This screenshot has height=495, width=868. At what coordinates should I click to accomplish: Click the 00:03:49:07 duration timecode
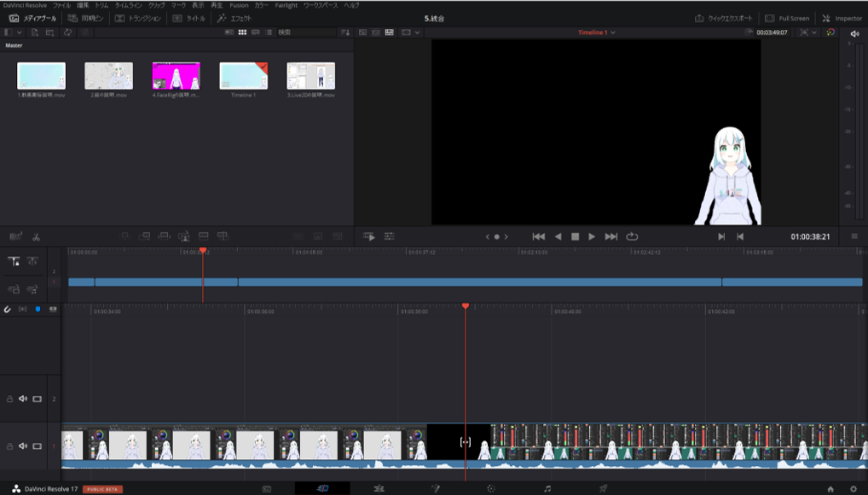coord(772,32)
